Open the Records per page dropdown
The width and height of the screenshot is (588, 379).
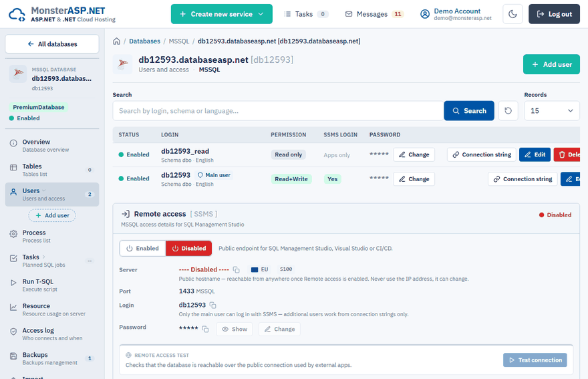click(x=552, y=111)
